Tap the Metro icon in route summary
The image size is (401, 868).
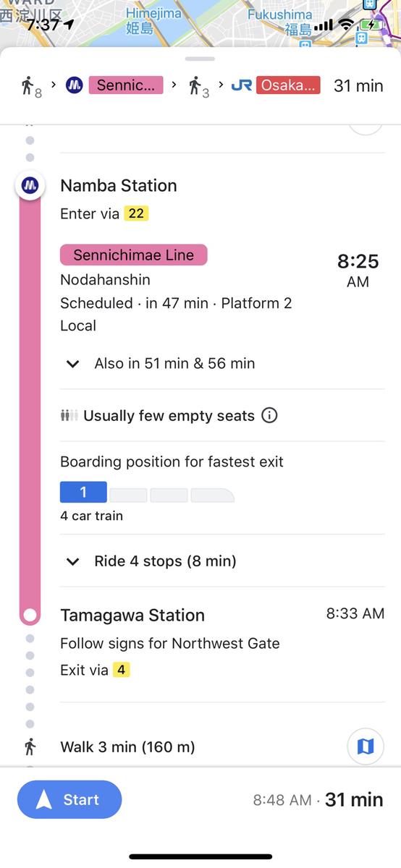74,85
